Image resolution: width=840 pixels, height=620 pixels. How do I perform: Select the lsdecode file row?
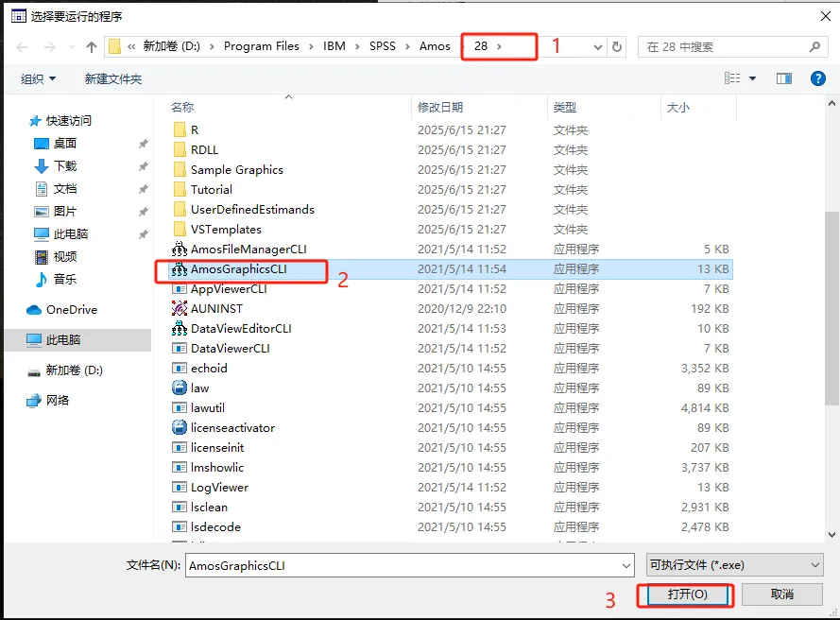point(451,526)
